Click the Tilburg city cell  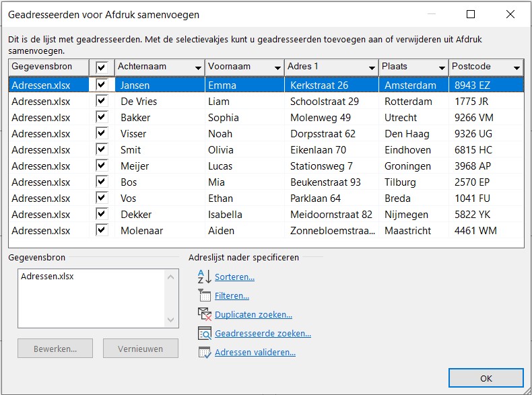(x=414, y=182)
